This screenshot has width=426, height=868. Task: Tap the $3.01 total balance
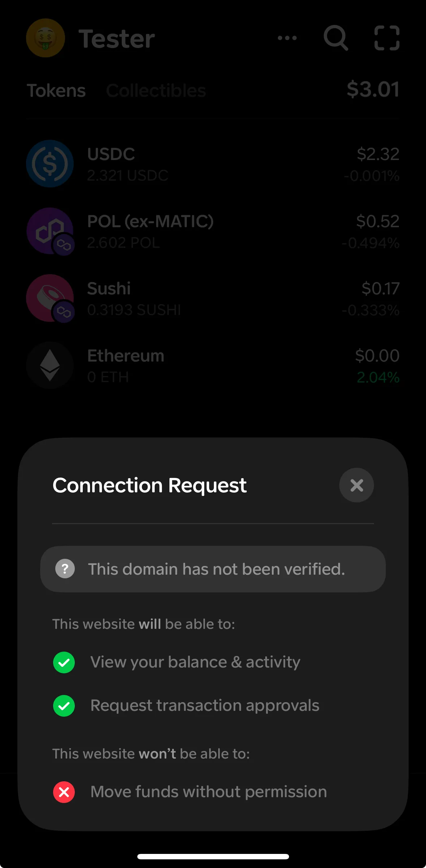[x=373, y=90]
